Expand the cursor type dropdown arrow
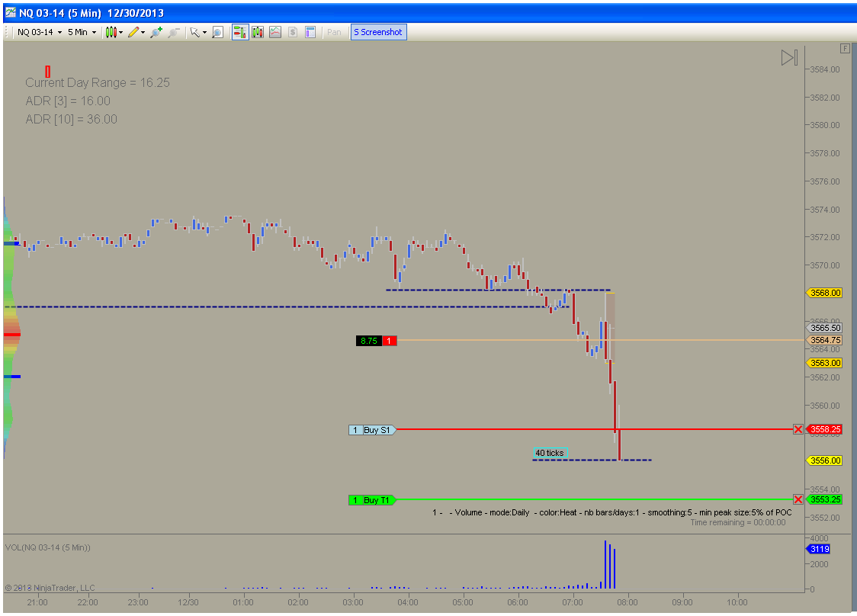The image size is (857, 616). click(x=205, y=32)
